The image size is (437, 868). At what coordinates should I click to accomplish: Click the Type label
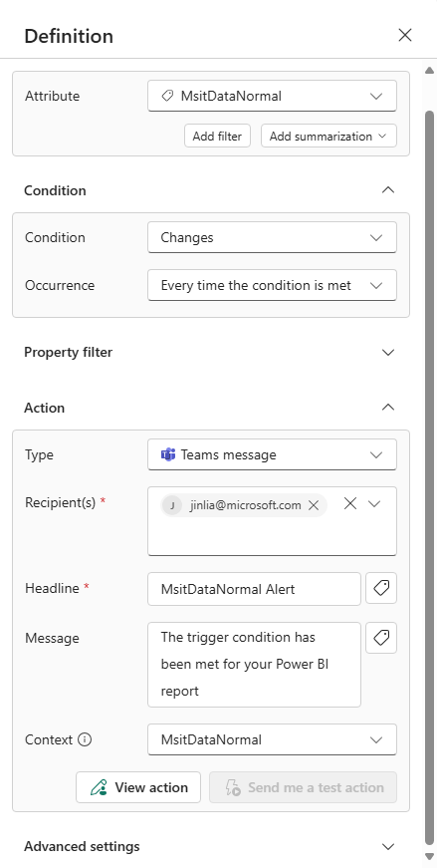tap(39, 454)
